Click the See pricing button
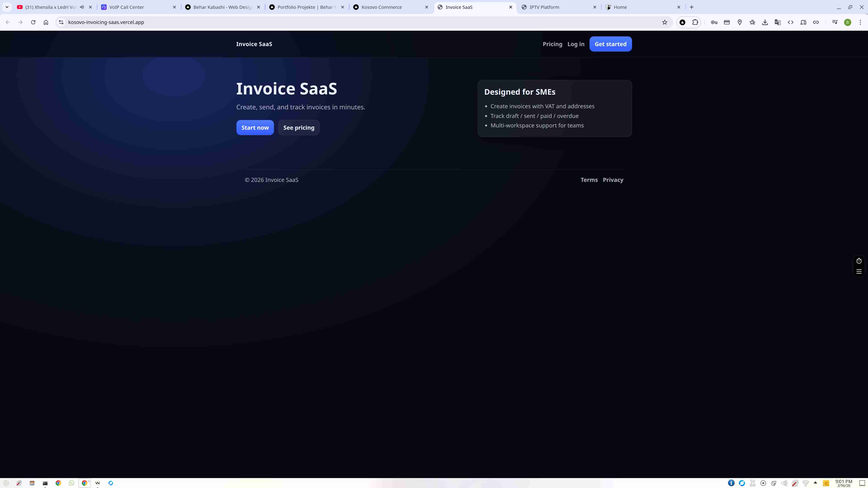This screenshot has width=868, height=488. 299,128
